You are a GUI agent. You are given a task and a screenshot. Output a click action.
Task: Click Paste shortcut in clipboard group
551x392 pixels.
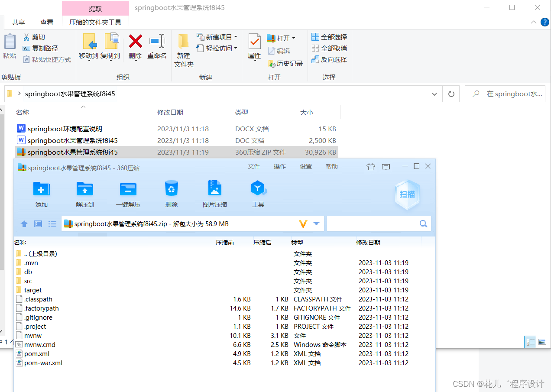pyautogui.click(x=47, y=60)
